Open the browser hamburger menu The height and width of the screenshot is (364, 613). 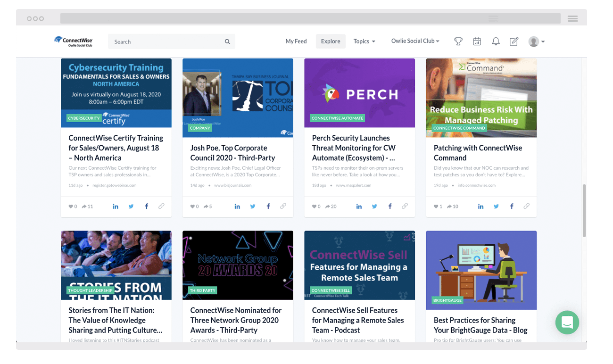[573, 18]
